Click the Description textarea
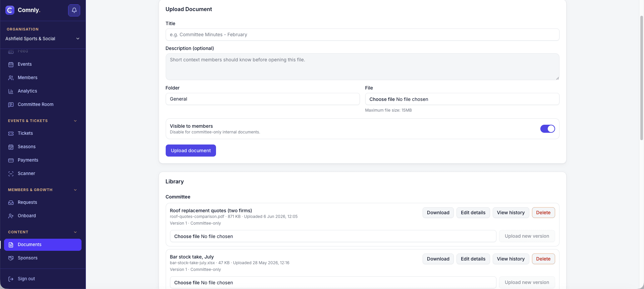 tap(362, 67)
